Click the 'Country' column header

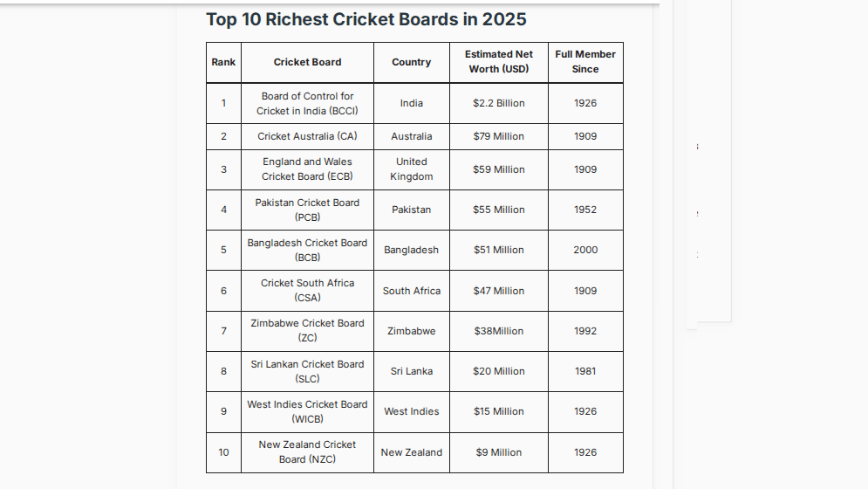(x=412, y=62)
